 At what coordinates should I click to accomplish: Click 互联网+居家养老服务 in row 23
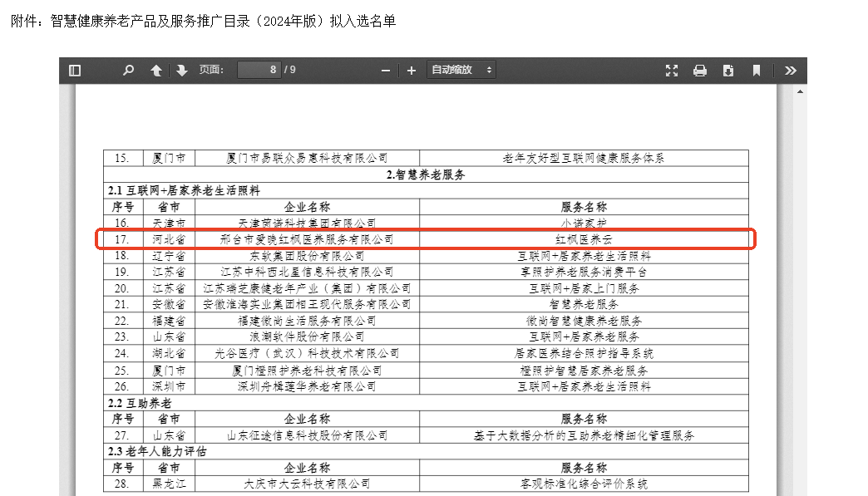point(584,336)
